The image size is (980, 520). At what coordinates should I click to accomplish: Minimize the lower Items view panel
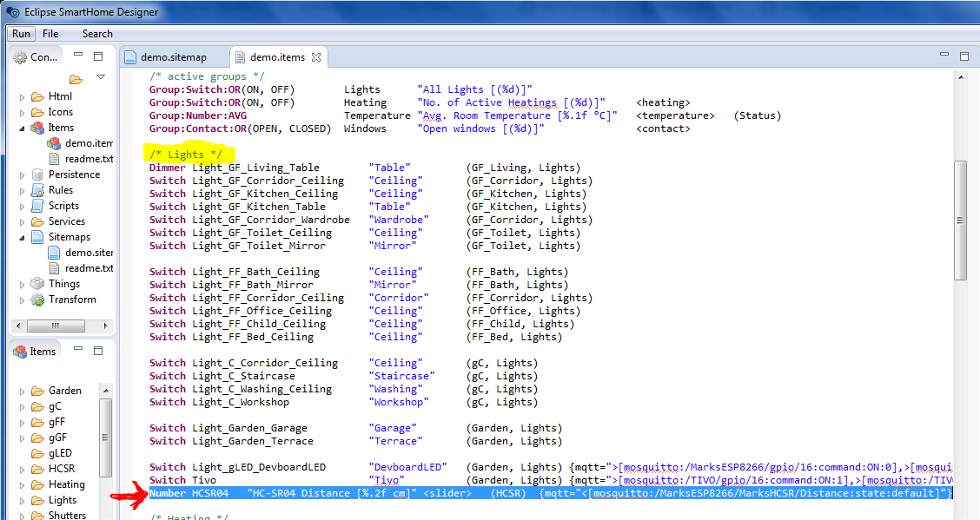tap(78, 349)
